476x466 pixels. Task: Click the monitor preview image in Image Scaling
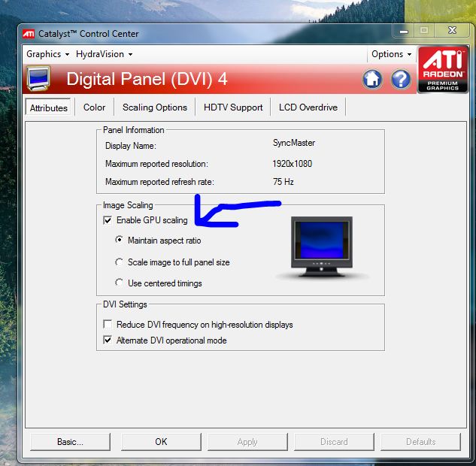coord(322,247)
